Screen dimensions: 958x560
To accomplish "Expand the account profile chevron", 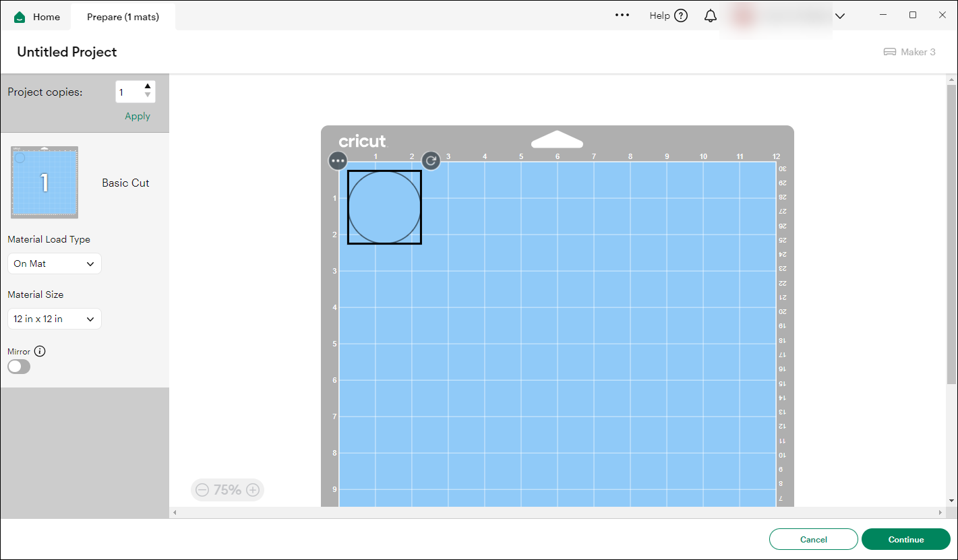I will [840, 16].
